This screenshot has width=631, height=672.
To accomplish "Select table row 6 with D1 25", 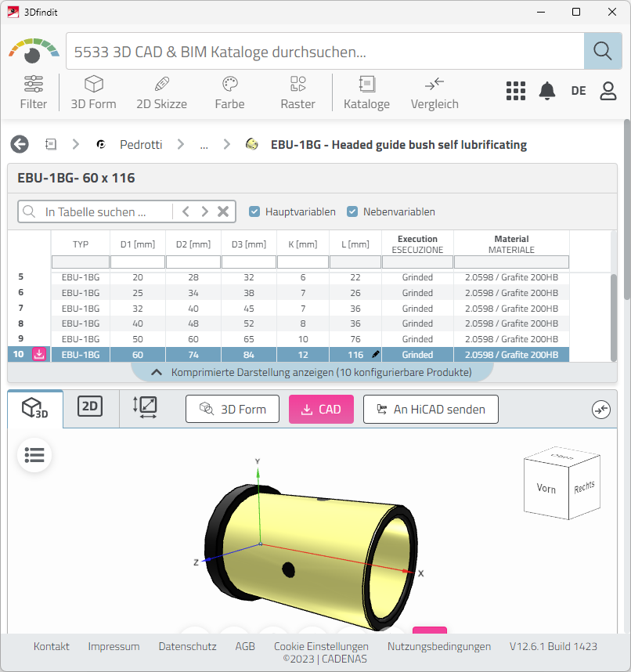I will point(288,293).
